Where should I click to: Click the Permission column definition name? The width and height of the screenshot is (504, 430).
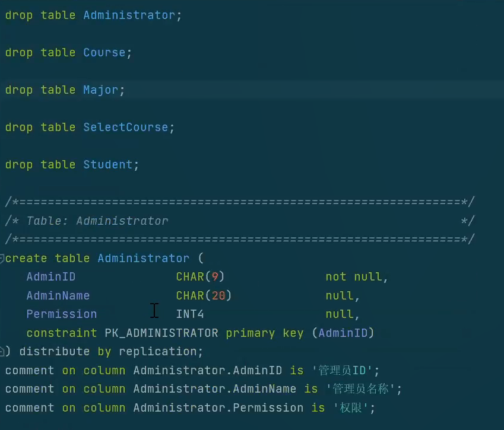pyautogui.click(x=62, y=314)
